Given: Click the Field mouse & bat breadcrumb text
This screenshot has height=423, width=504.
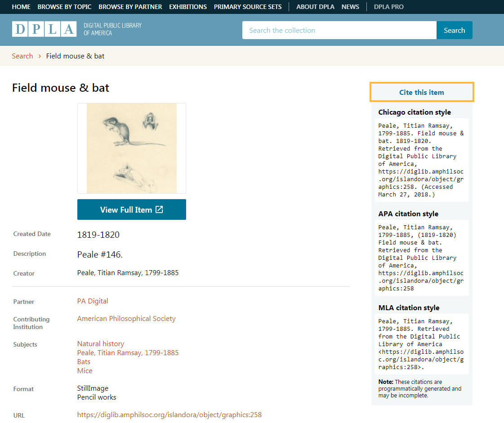Looking at the screenshot, I should (x=75, y=56).
